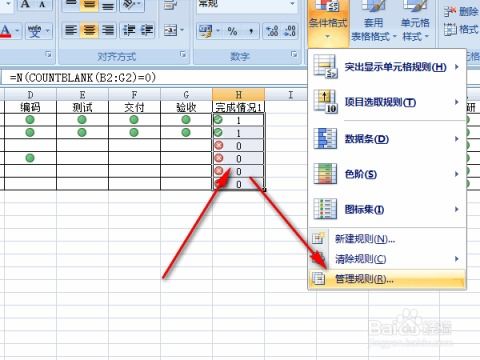
Task: Click Merge and Center icon
Action: tap(170, 31)
